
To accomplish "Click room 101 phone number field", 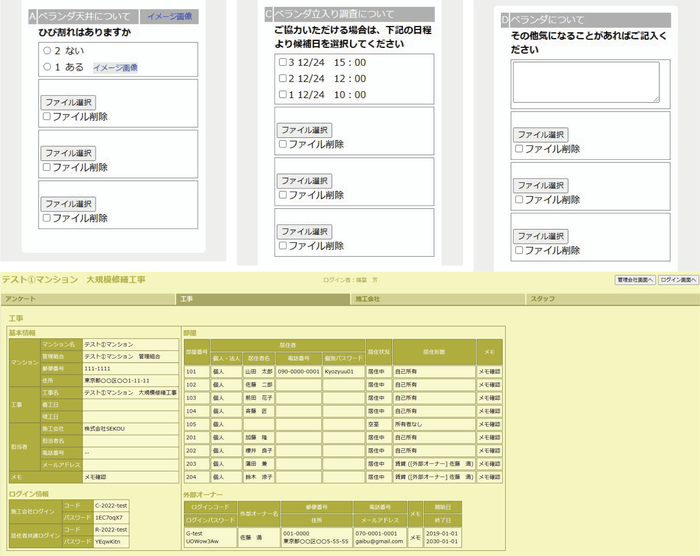I will 297,370.
